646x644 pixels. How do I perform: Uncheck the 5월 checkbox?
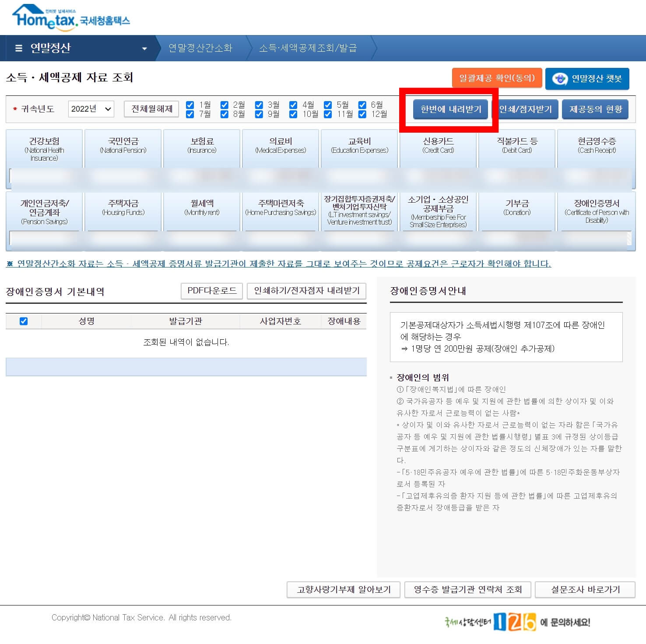point(327,105)
